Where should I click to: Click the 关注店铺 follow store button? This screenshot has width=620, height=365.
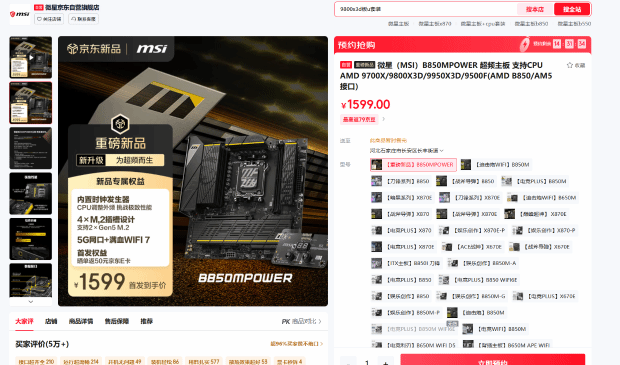pyautogui.click(x=49, y=19)
